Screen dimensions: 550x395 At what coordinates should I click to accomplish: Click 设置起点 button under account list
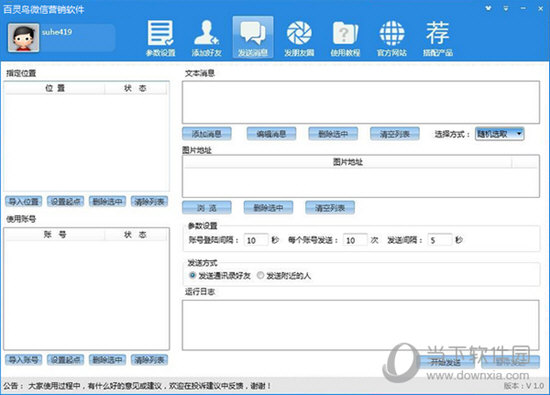click(x=66, y=360)
